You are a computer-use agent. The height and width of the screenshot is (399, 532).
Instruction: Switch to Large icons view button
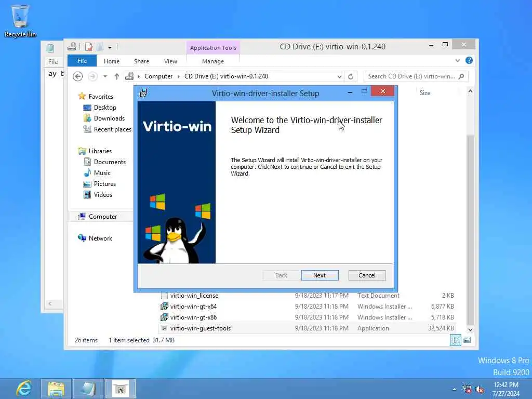(x=467, y=340)
